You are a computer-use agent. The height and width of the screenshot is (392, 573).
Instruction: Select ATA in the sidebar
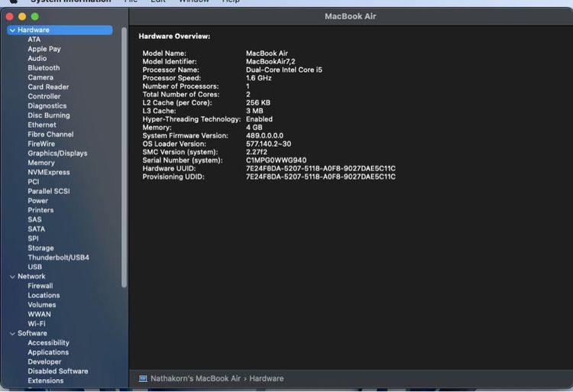pyautogui.click(x=34, y=40)
